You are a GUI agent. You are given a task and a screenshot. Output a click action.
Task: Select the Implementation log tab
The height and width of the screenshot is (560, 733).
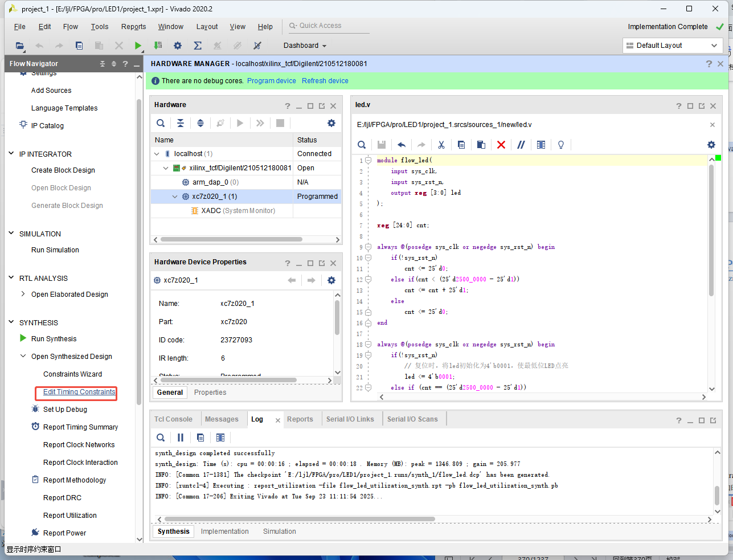tap(225, 532)
